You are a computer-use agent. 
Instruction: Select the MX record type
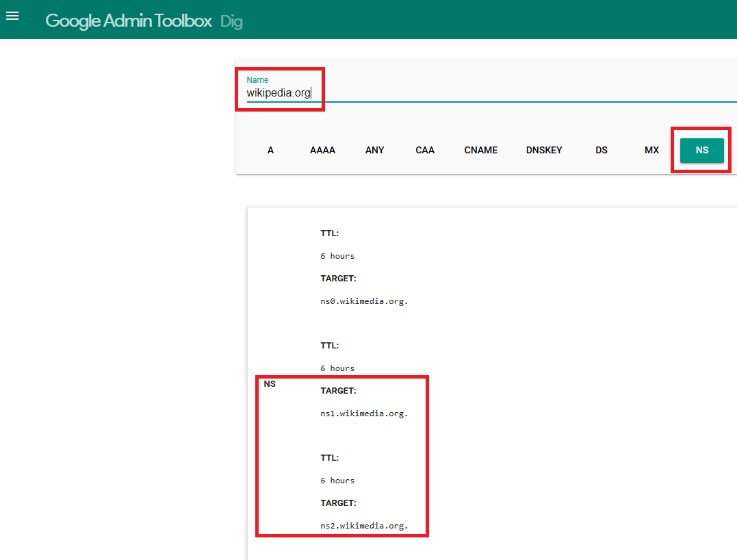(x=651, y=150)
